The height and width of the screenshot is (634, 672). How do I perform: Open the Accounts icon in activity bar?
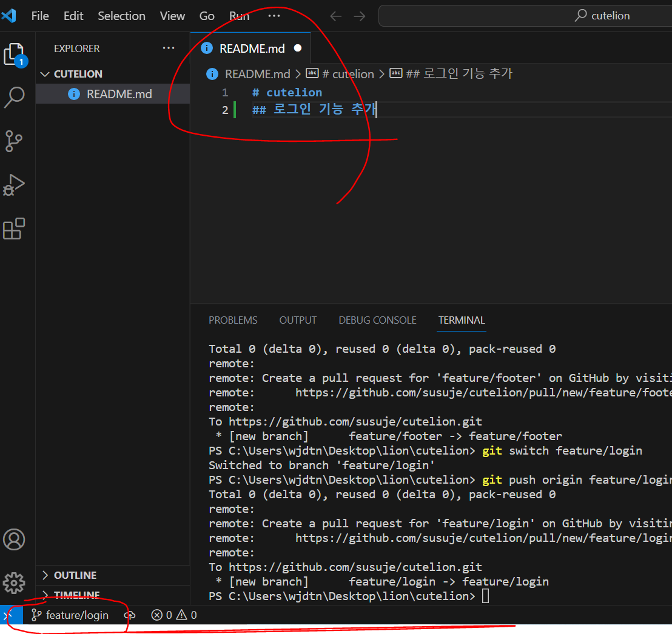click(14, 539)
